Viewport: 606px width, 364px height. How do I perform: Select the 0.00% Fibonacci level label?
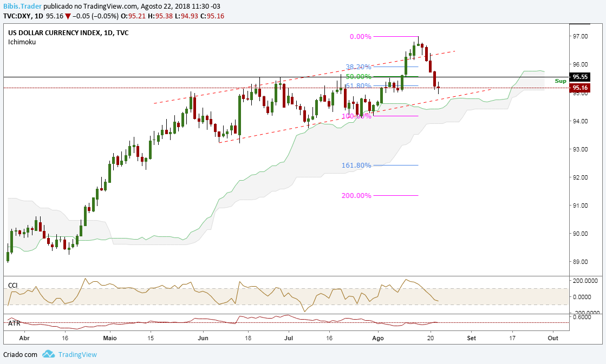point(361,37)
